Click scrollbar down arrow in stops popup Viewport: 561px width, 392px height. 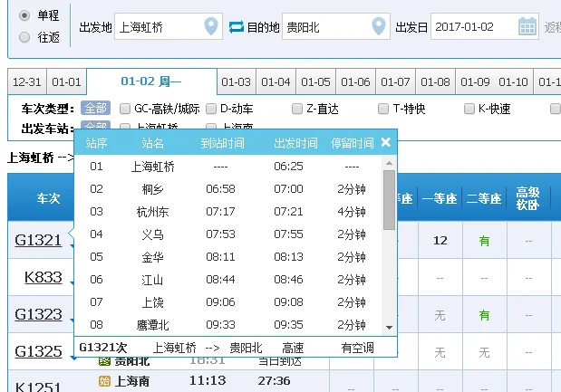click(x=390, y=328)
